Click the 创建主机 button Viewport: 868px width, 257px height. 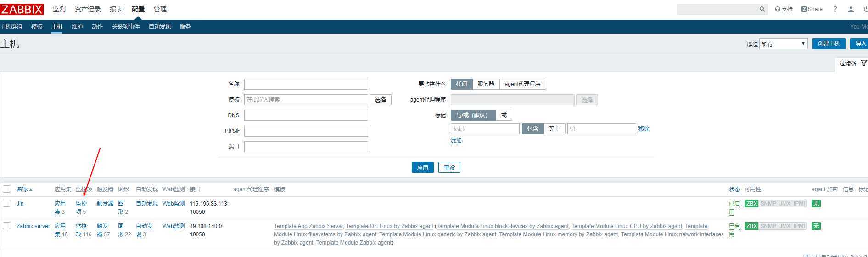pos(829,44)
